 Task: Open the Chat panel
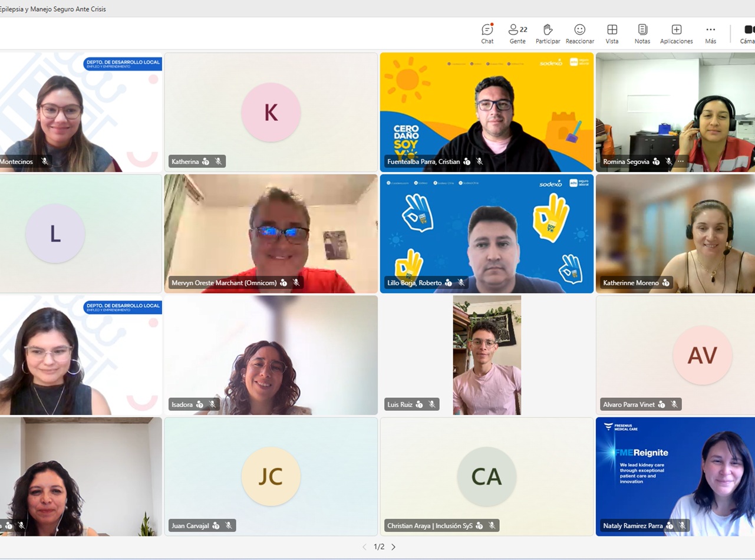[487, 34]
